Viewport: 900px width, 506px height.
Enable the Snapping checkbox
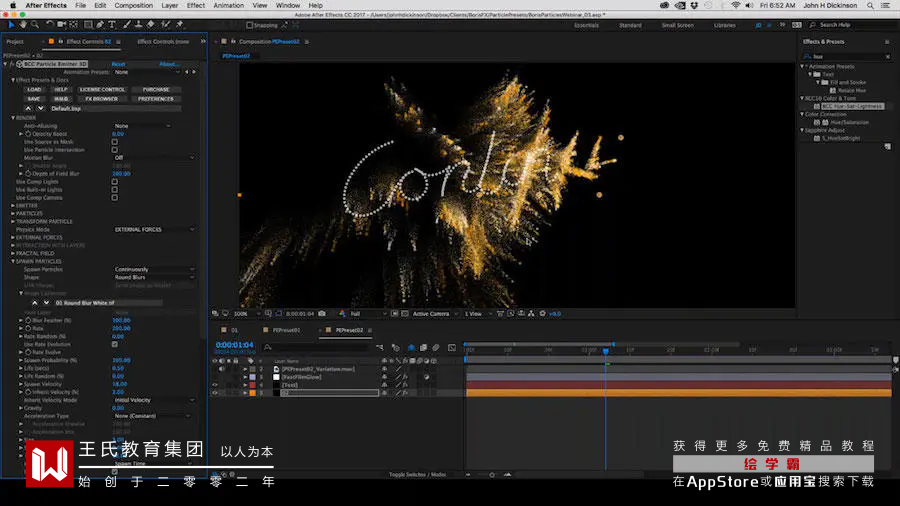coord(249,25)
